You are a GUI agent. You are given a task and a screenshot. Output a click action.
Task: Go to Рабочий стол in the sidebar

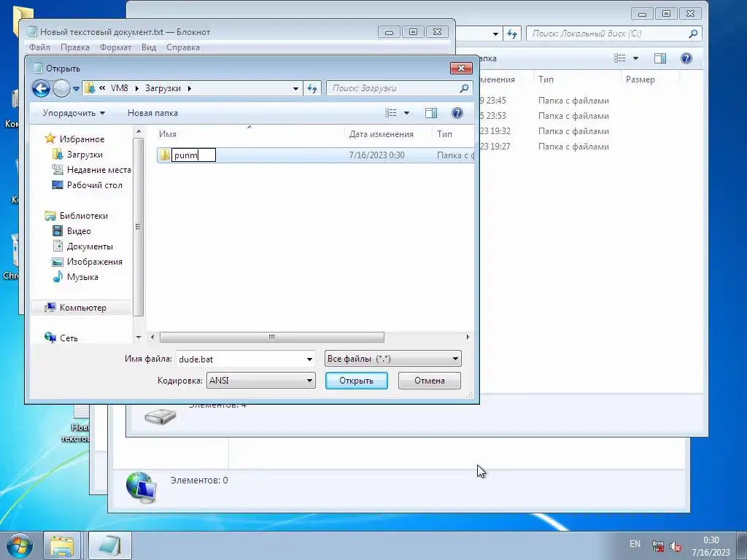click(x=94, y=184)
